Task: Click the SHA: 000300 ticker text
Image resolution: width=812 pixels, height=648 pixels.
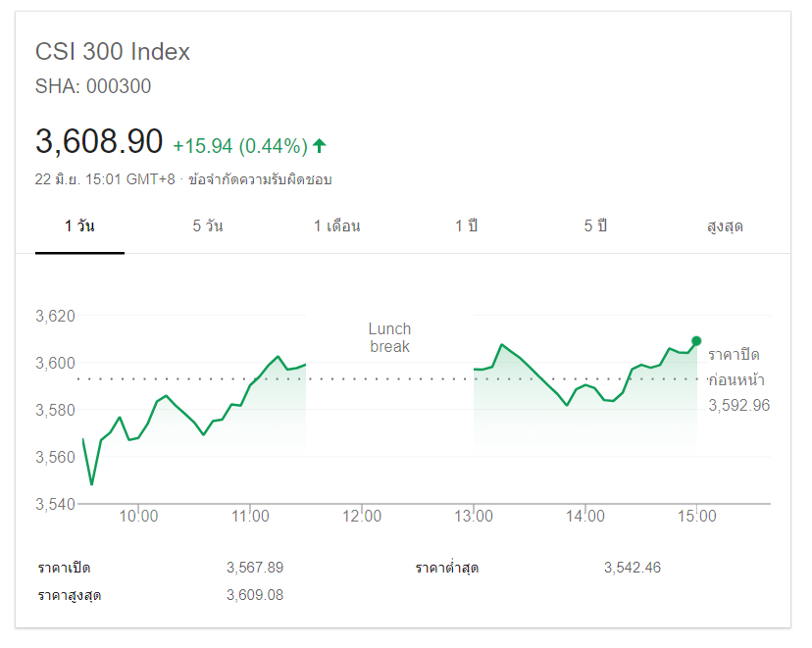Action: 93,86
